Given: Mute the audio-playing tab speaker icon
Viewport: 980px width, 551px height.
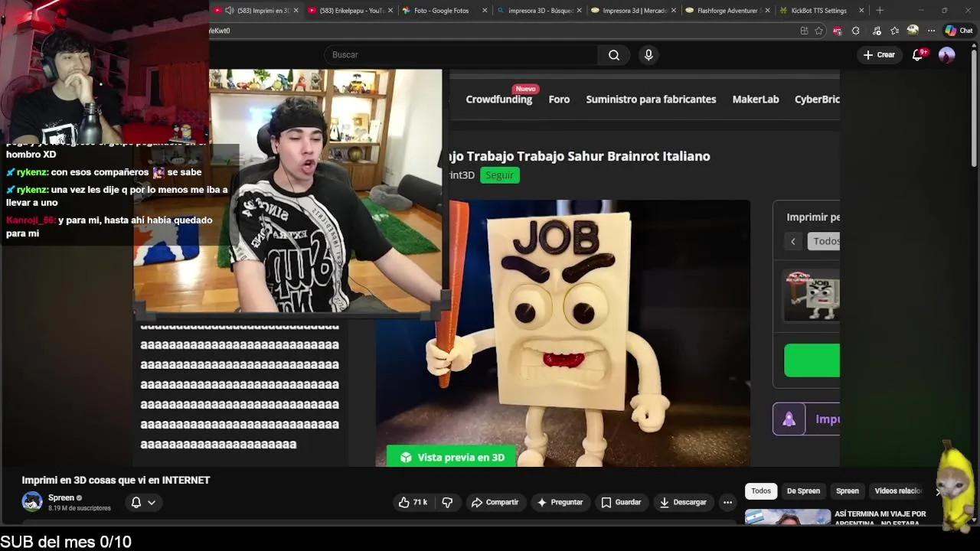Looking at the screenshot, I should (229, 11).
